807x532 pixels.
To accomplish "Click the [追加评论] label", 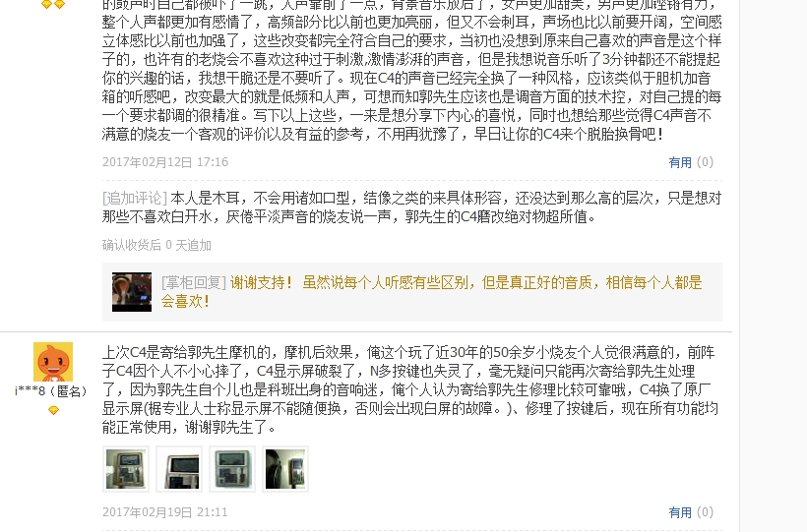I will click(134, 198).
